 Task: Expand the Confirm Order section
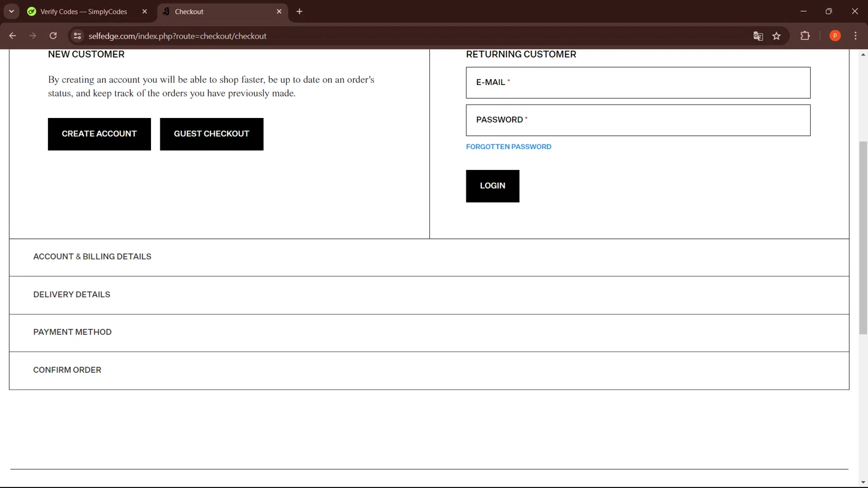click(x=429, y=370)
